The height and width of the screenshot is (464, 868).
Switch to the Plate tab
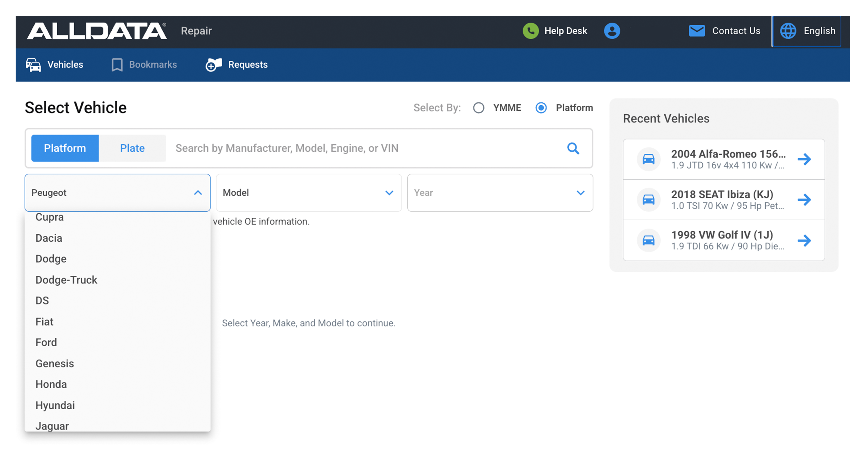point(132,148)
